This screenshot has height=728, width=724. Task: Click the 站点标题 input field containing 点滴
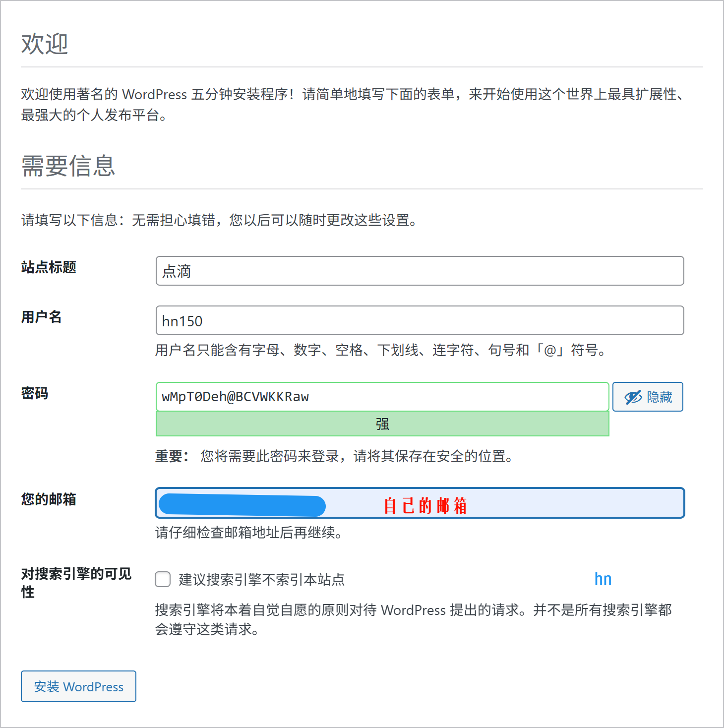coord(420,271)
